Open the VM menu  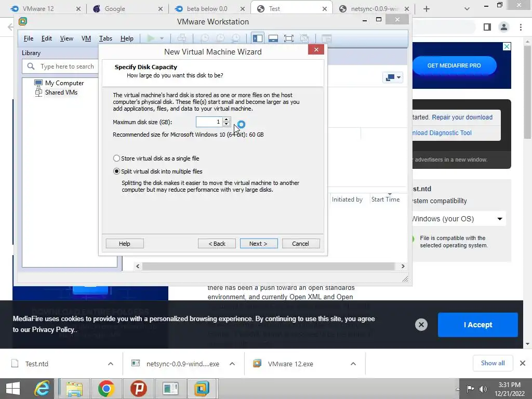pos(86,38)
